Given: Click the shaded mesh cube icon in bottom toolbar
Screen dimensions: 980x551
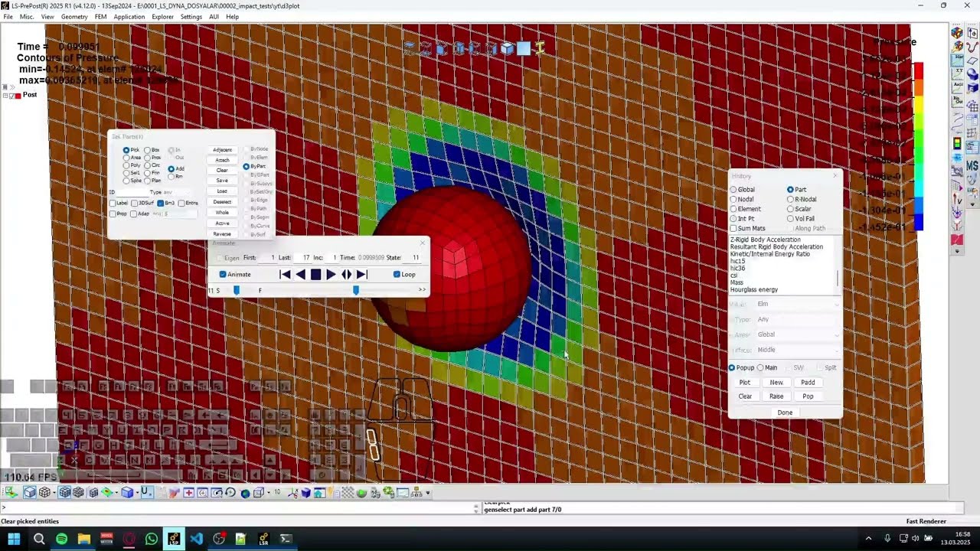Looking at the screenshot, I should tap(65, 492).
